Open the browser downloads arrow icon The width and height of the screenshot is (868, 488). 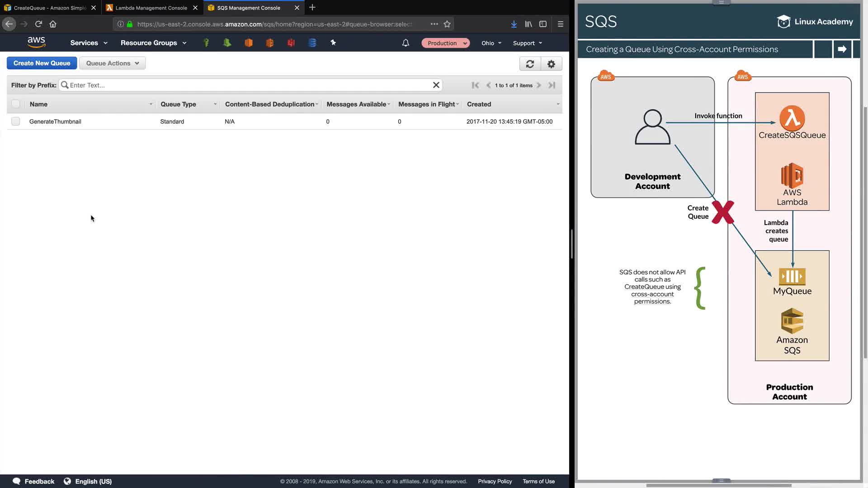514,24
